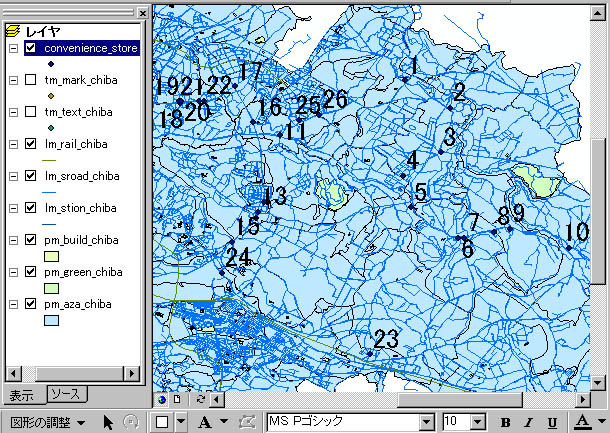The image size is (610, 433).
Task: Toggle underline formatting
Action: click(x=552, y=422)
